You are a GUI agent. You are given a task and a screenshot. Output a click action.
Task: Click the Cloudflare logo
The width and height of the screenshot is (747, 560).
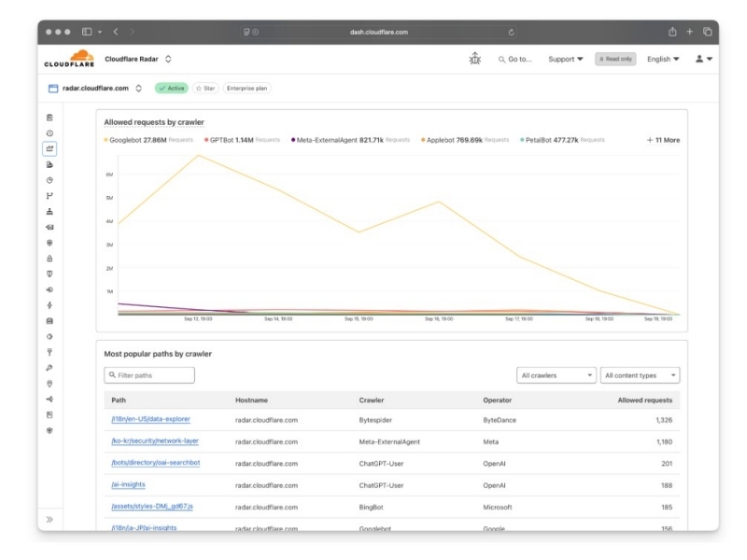click(69, 59)
